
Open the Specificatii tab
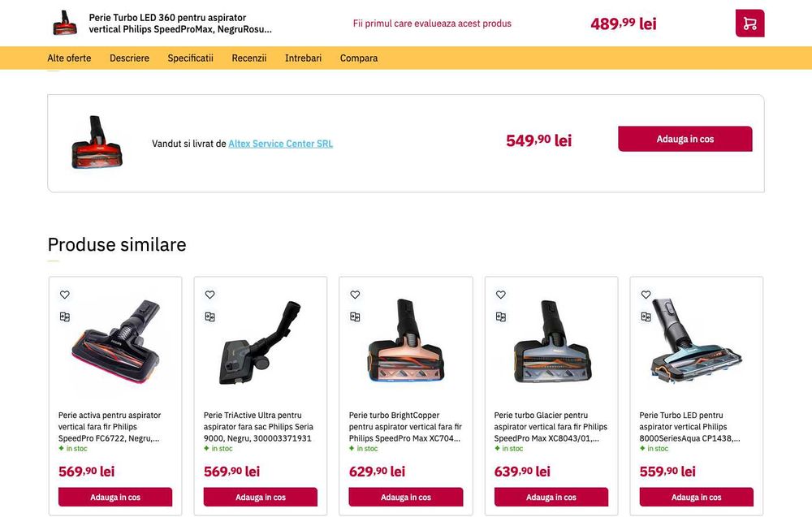pyautogui.click(x=190, y=58)
